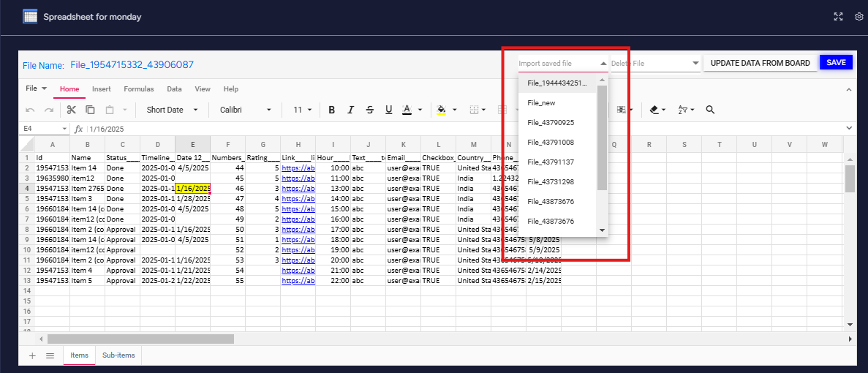This screenshot has width=868, height=373.
Task: Click the Clear eraser icon
Action: [654, 110]
